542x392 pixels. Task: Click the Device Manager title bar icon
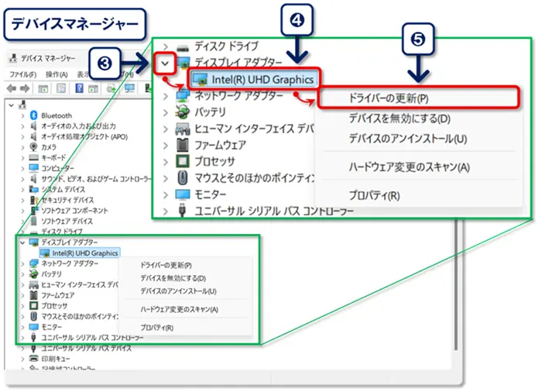tap(13, 58)
